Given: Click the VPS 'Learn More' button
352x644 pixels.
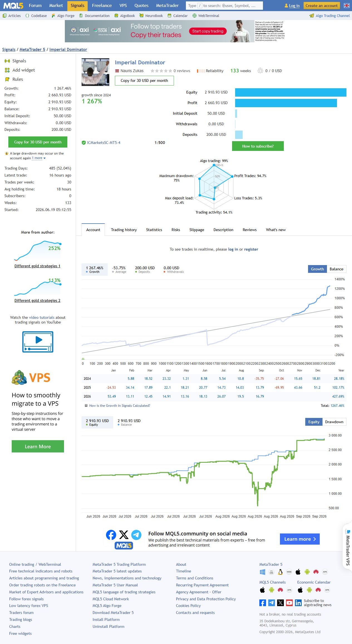Looking at the screenshot, I should 38,446.
